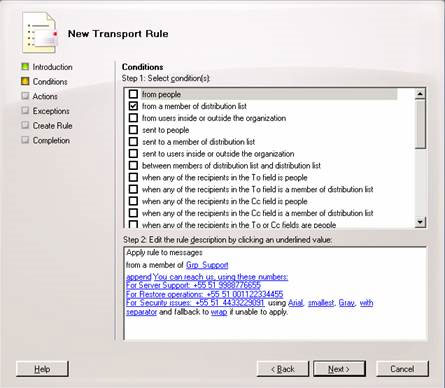Check 'sent to users inside or outside the organization'
This screenshot has width=445, height=388.
[x=133, y=154]
